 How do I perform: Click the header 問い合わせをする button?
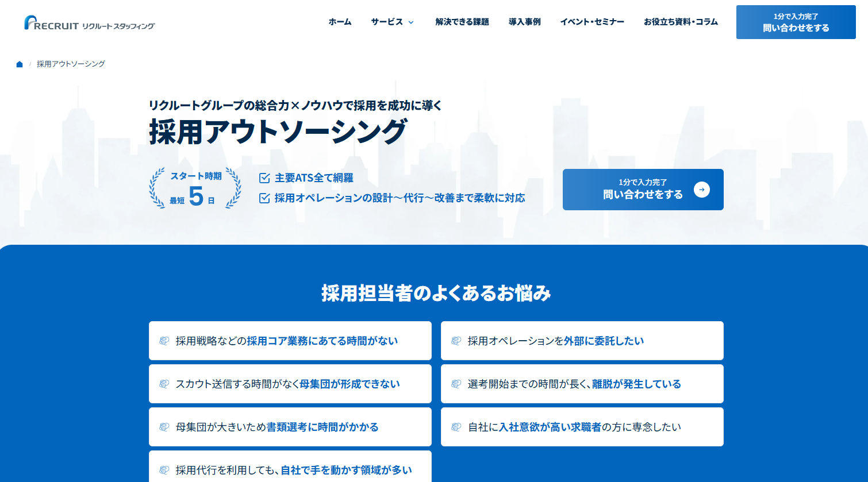pos(796,22)
